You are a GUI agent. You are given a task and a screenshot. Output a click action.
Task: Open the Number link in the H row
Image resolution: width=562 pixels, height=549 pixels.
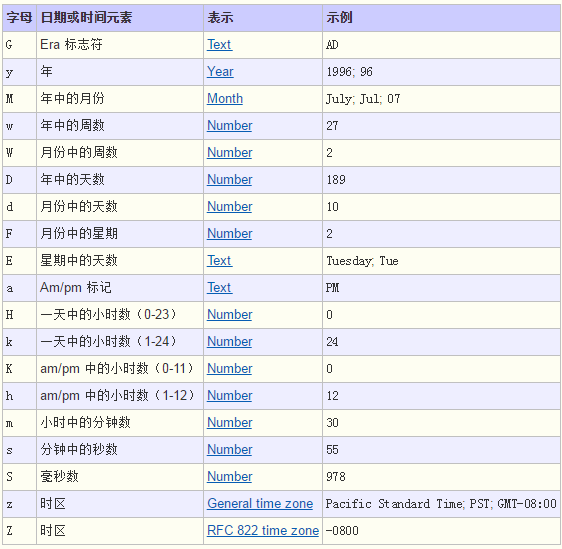pos(229,315)
